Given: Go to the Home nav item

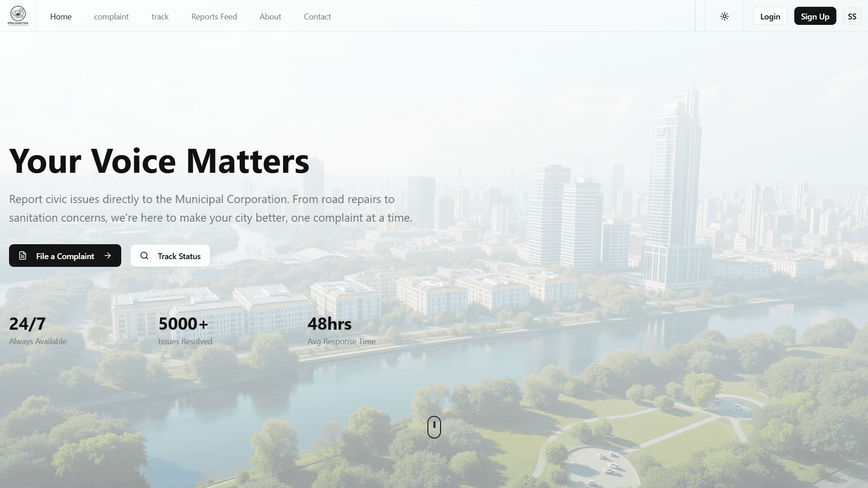Looking at the screenshot, I should [x=61, y=16].
